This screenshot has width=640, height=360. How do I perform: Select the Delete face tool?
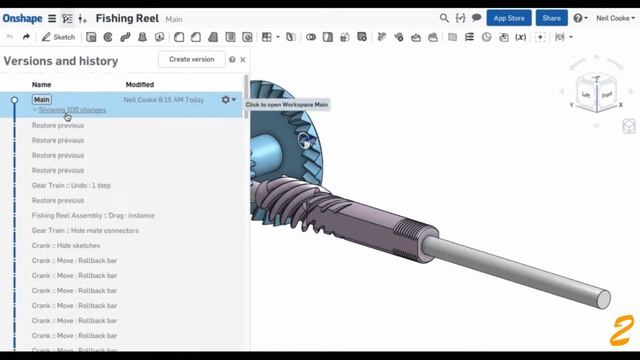[x=362, y=37]
